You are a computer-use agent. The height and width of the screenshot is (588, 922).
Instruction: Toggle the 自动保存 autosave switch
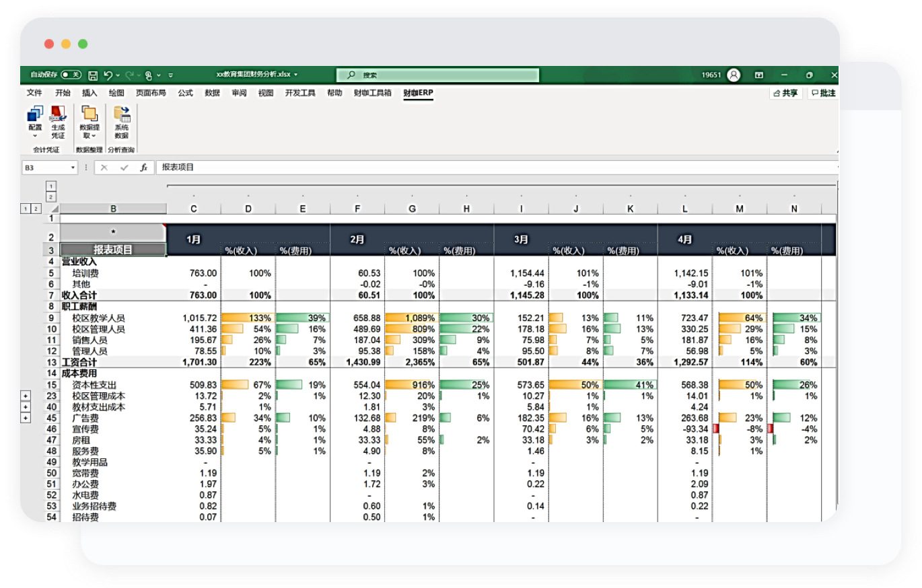(71, 75)
